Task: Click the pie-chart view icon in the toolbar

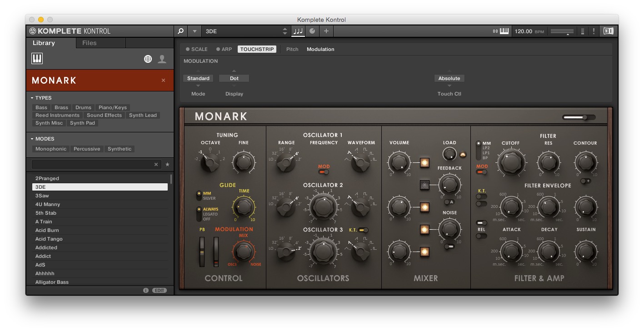Action: click(x=312, y=31)
